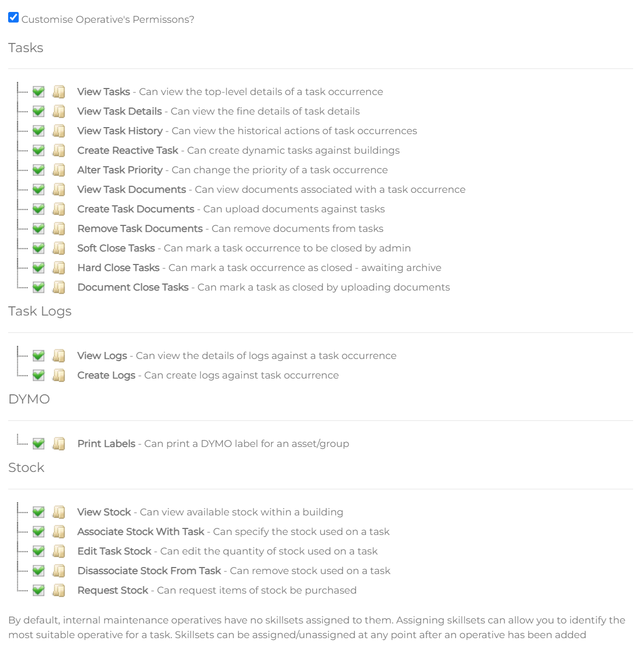Click the document icon for Request Stock
Screen dimensions: 644x649
(x=59, y=590)
